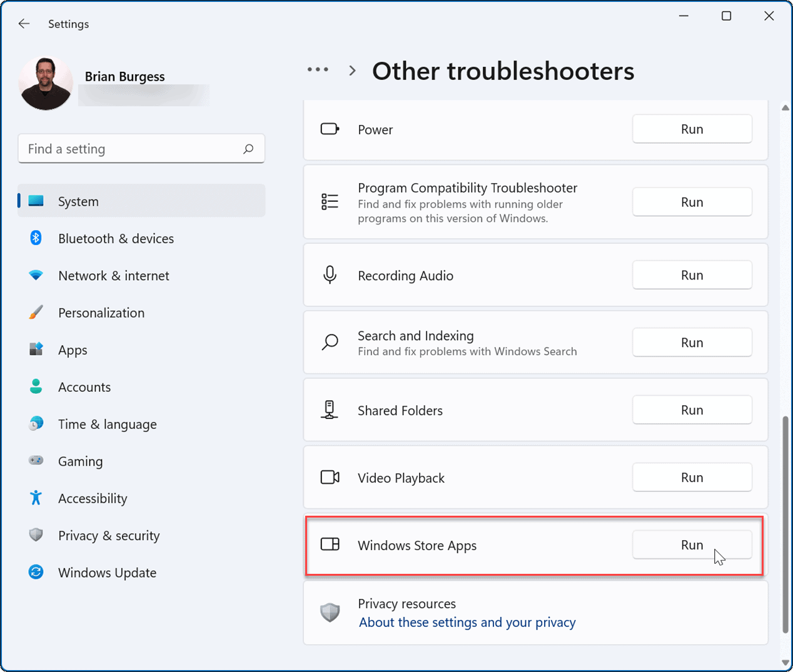This screenshot has height=672, width=793.
Task: Click the Accounts person icon
Action: pyautogui.click(x=36, y=387)
